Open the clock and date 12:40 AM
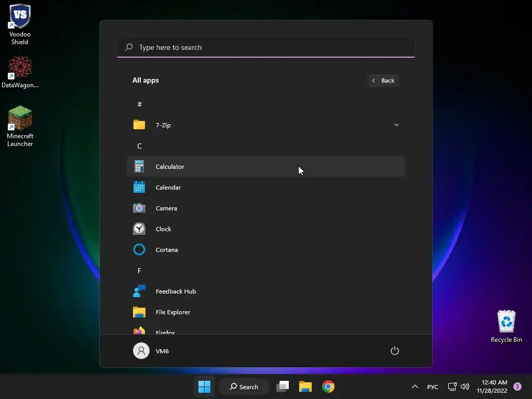Viewport: 532px width, 399px height. pos(492,387)
